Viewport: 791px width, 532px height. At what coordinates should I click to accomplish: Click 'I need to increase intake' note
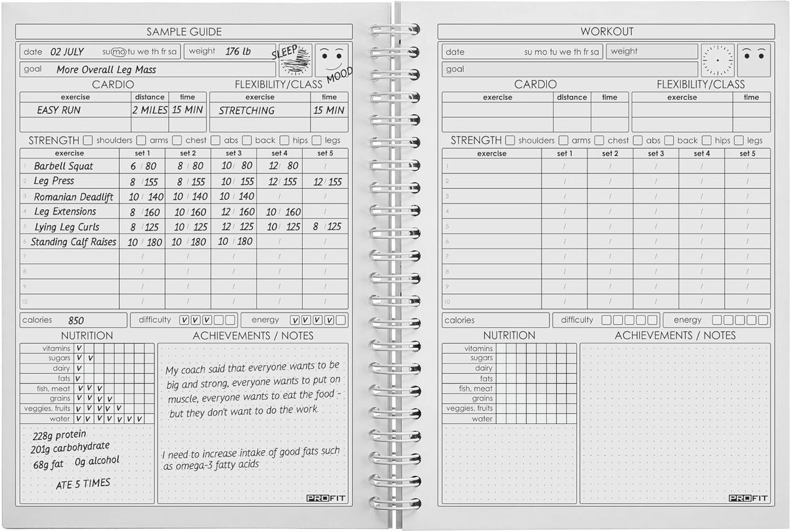pyautogui.click(x=251, y=459)
